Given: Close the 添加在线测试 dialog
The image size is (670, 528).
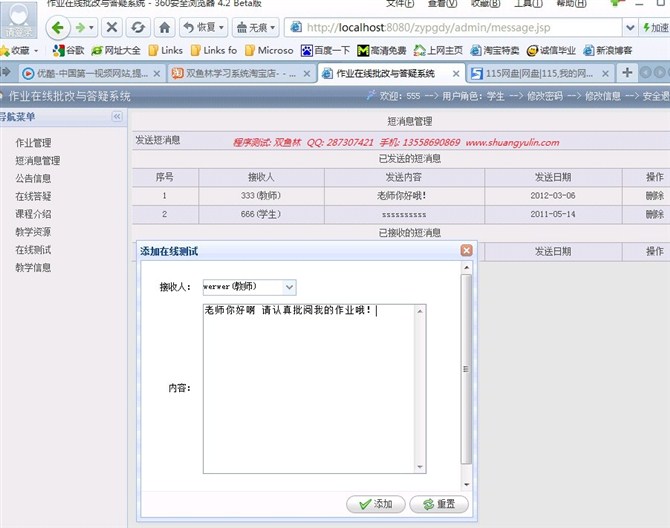Looking at the screenshot, I should [467, 250].
